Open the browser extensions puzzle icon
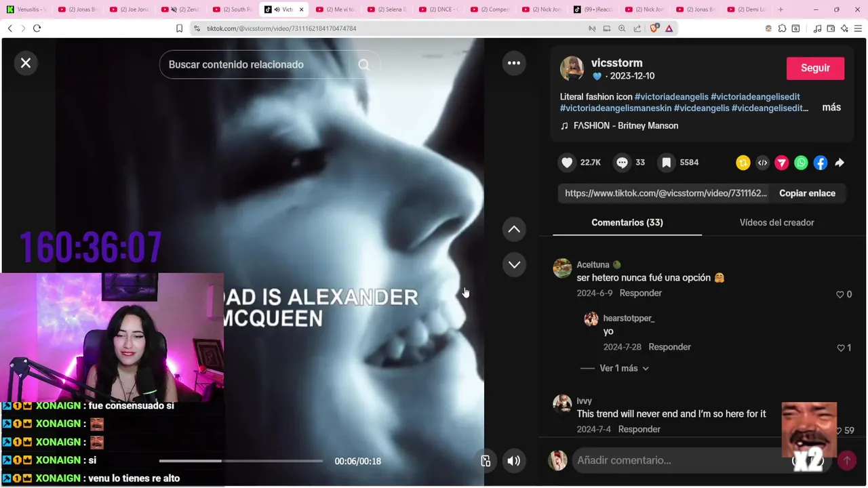The height and width of the screenshot is (488, 868). coord(782,28)
